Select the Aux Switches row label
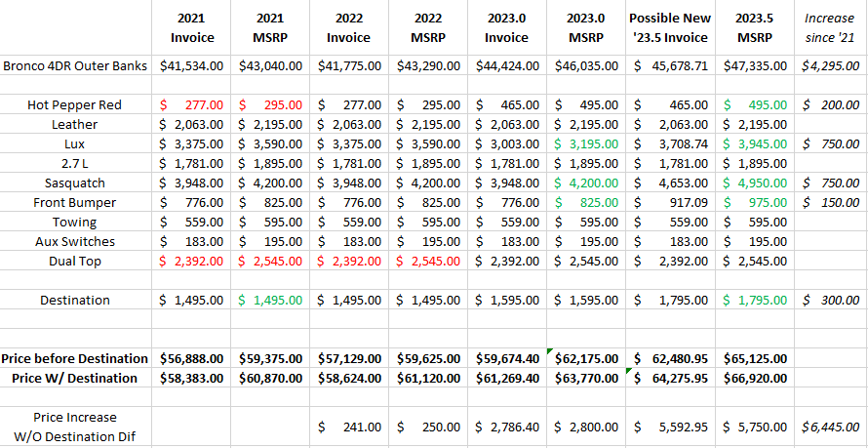This screenshot has width=868, height=448. tap(76, 241)
